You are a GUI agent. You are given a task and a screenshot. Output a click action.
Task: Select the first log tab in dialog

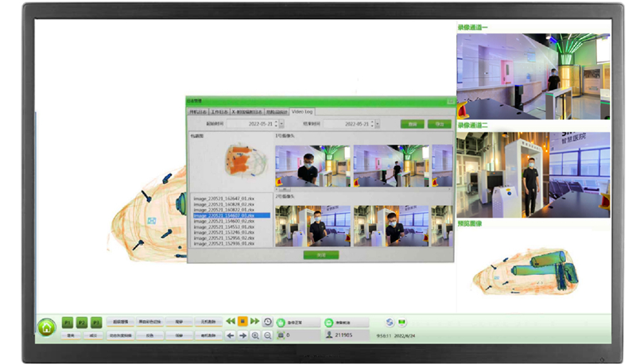[x=197, y=112]
